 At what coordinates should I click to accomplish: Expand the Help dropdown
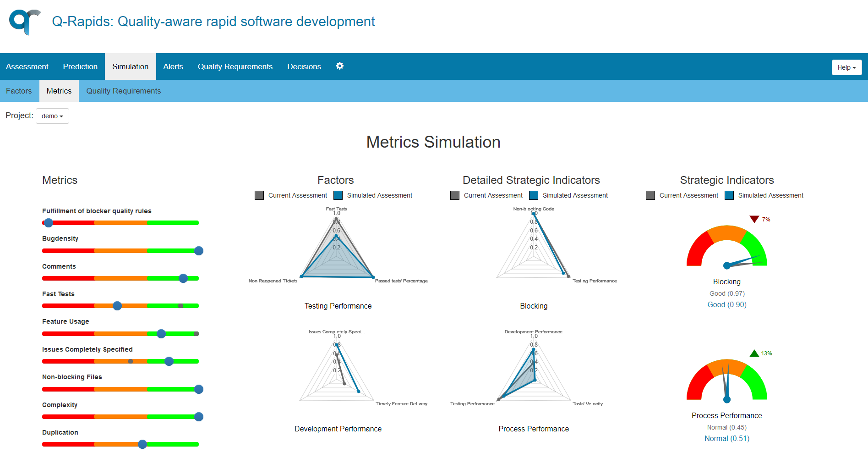[x=846, y=67]
